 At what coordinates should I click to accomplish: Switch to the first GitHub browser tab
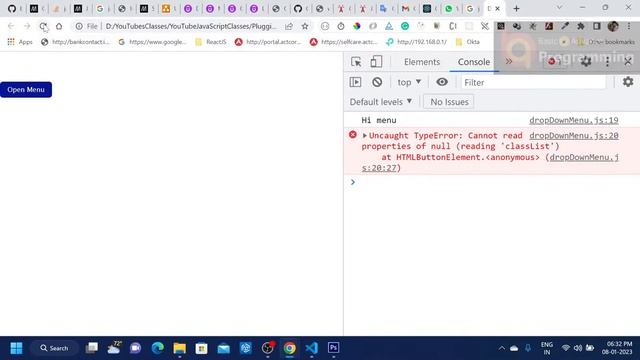(12, 8)
